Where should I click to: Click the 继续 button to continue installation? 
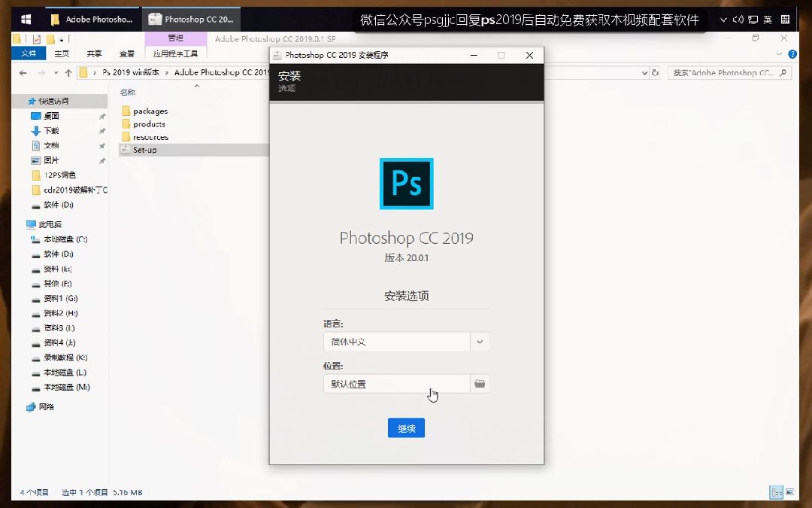[x=406, y=427]
